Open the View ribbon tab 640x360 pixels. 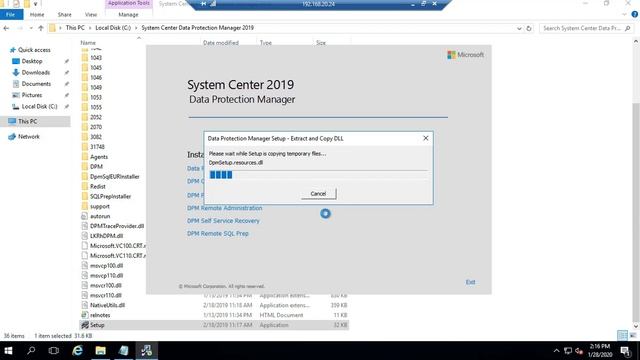click(x=91, y=14)
